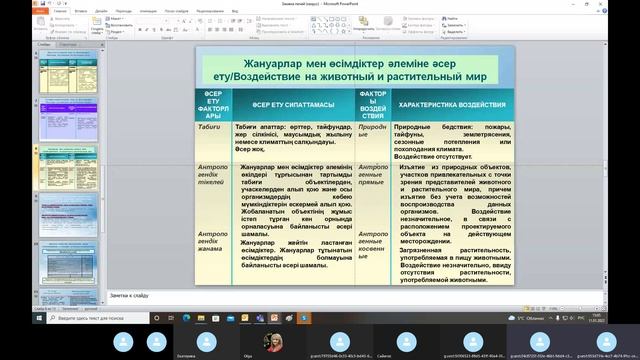Image resolution: width=640 pixels, height=360 pixels.
Task: Click the Найти (Find) button
Action: [450, 19]
